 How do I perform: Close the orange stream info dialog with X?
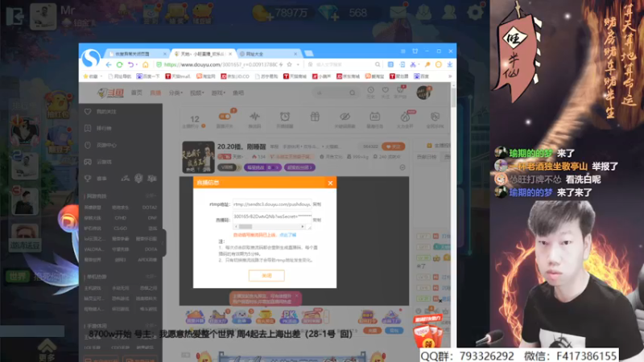tap(330, 183)
